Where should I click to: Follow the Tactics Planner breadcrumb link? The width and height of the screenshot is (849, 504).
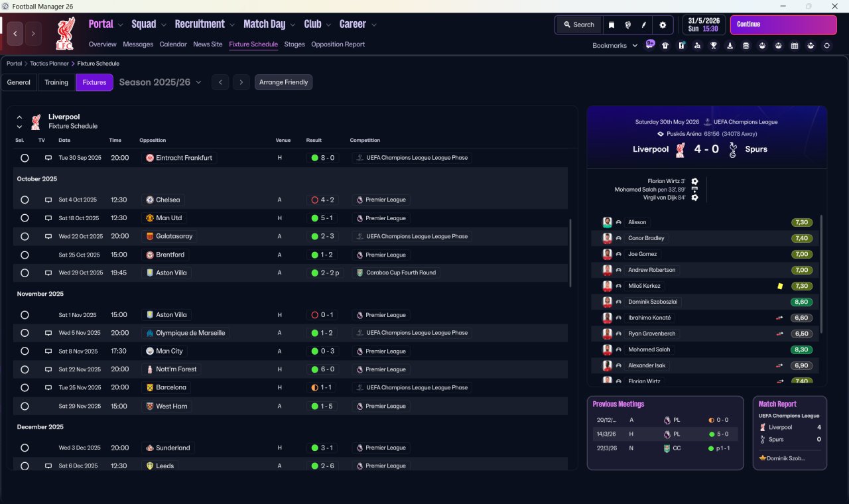click(x=49, y=64)
